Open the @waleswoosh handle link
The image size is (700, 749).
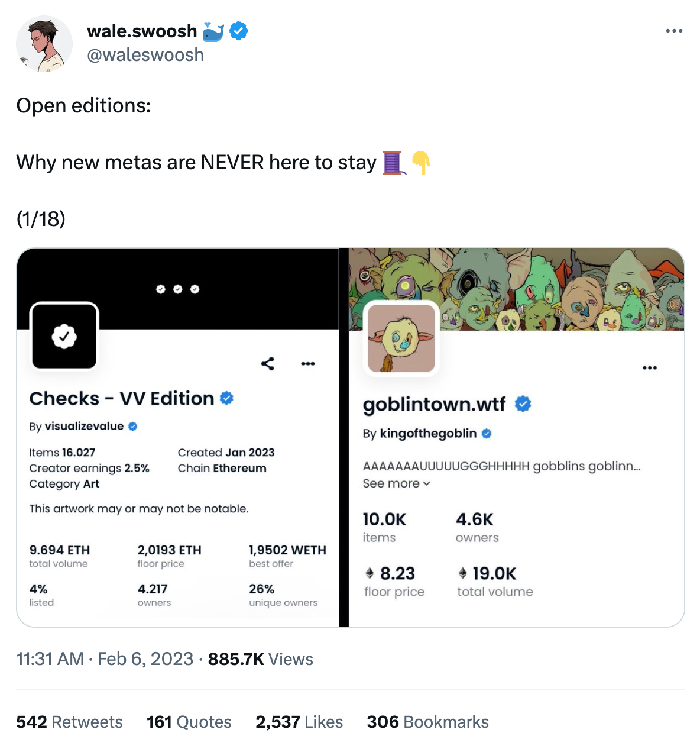click(145, 55)
